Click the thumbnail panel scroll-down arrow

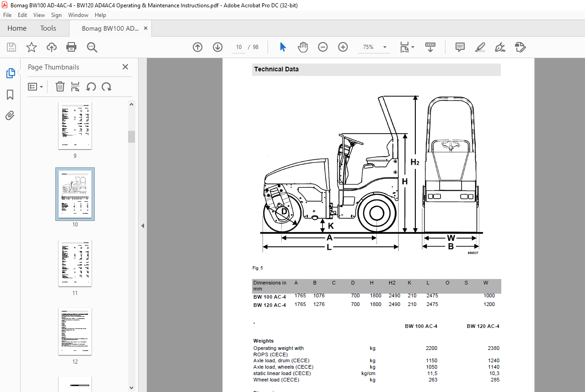point(132,387)
